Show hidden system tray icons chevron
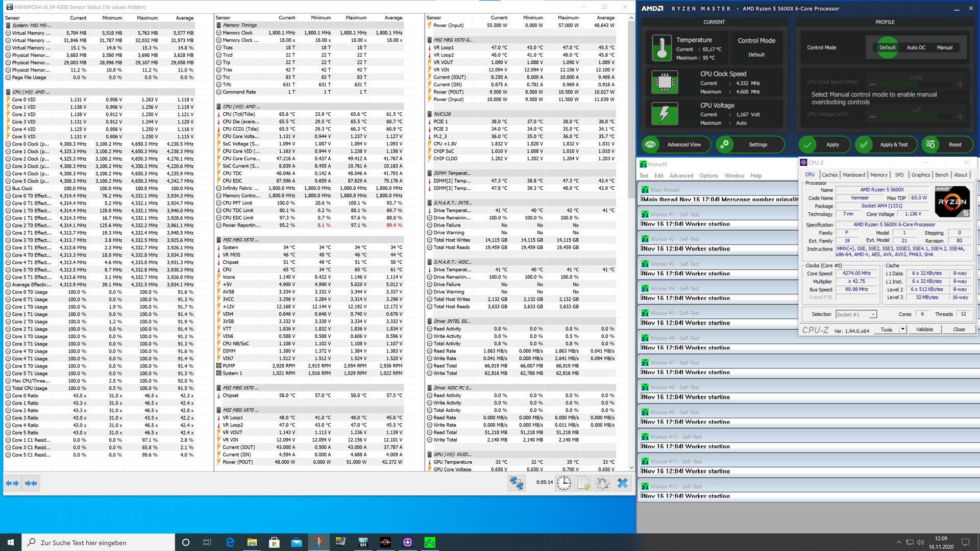980x551 pixels. point(899,542)
